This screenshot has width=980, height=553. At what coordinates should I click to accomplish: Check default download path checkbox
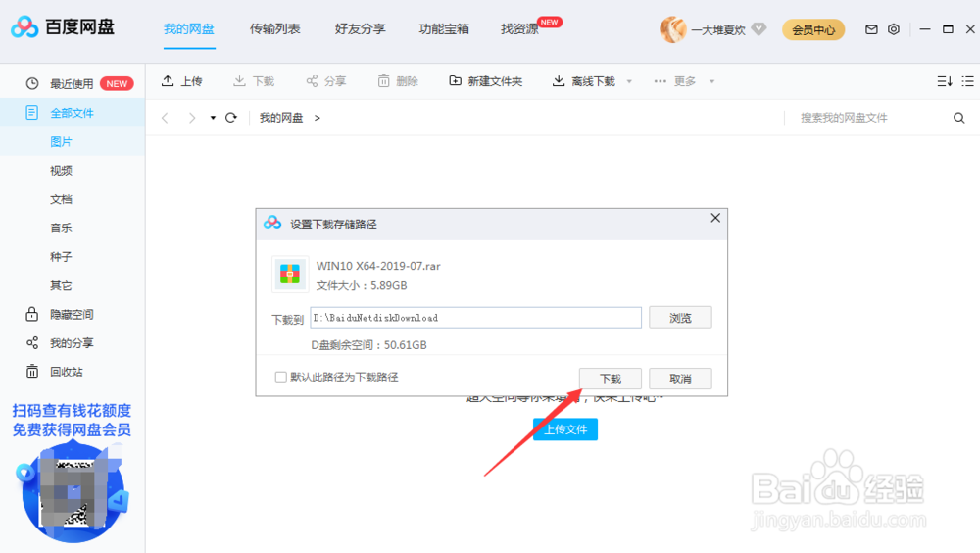(280, 377)
